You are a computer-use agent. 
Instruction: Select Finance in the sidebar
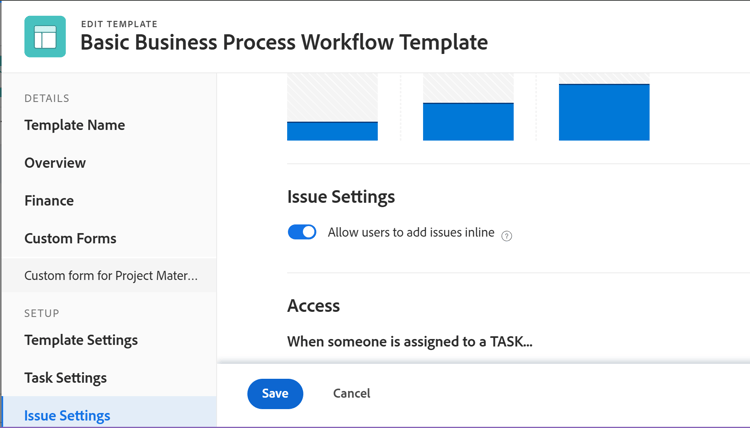point(49,201)
